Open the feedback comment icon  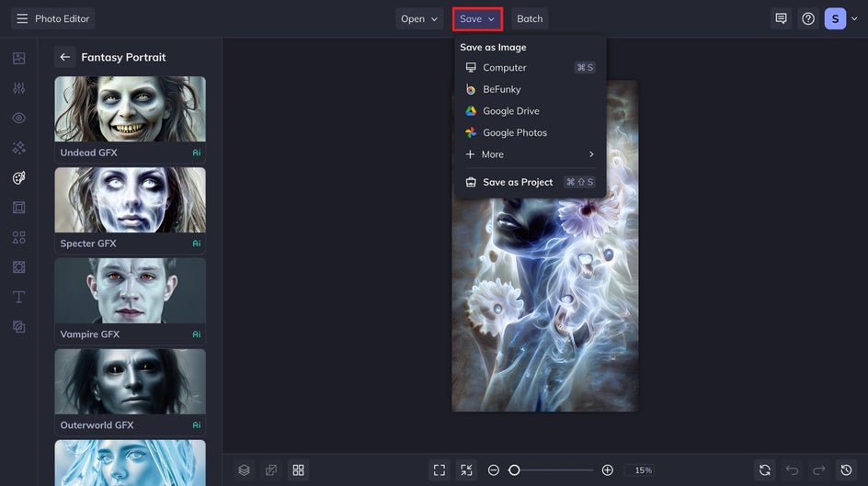781,18
